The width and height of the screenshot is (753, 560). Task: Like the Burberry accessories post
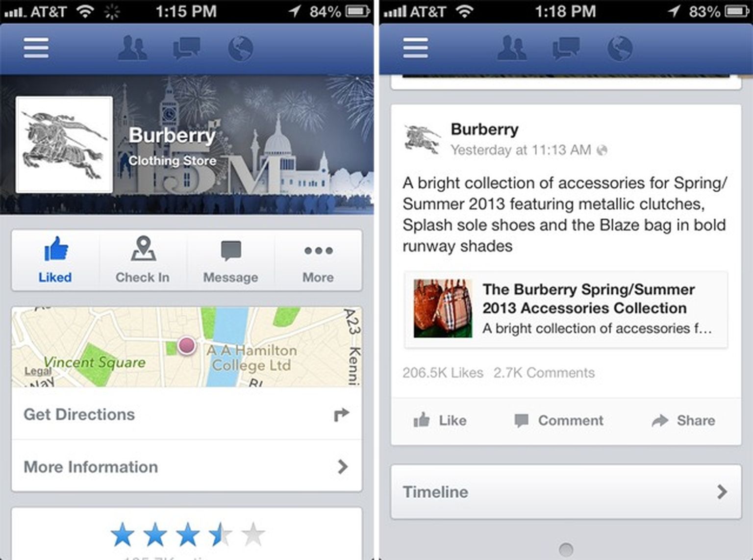click(x=440, y=420)
